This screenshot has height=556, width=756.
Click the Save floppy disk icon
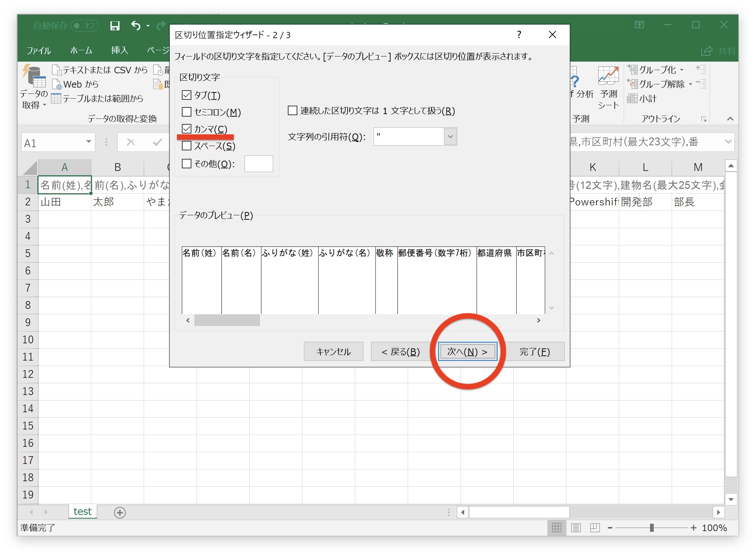(115, 26)
